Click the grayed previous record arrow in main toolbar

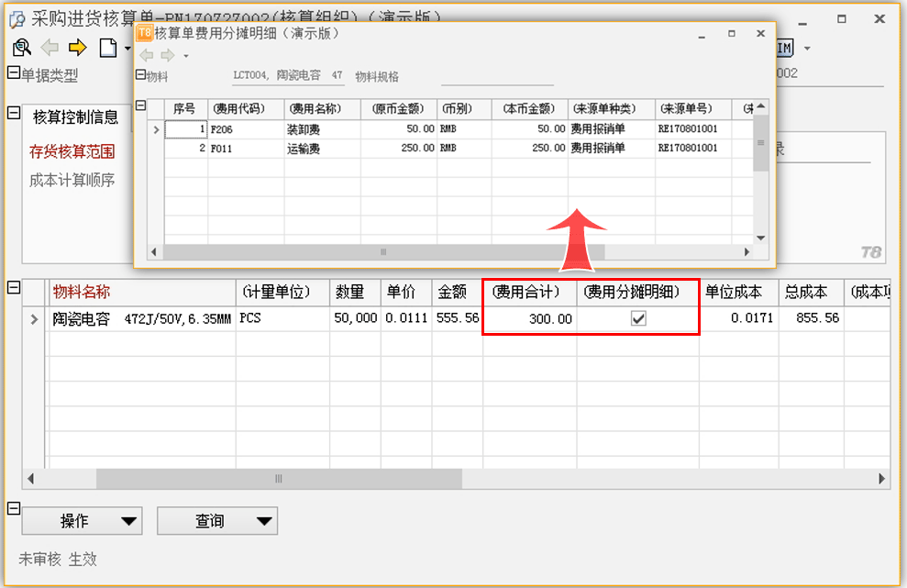click(50, 48)
